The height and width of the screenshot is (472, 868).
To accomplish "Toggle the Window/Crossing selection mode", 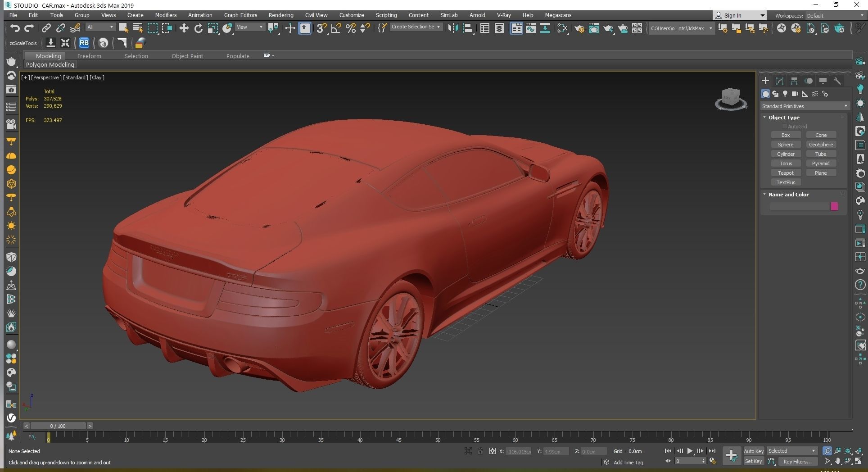I will (x=167, y=28).
